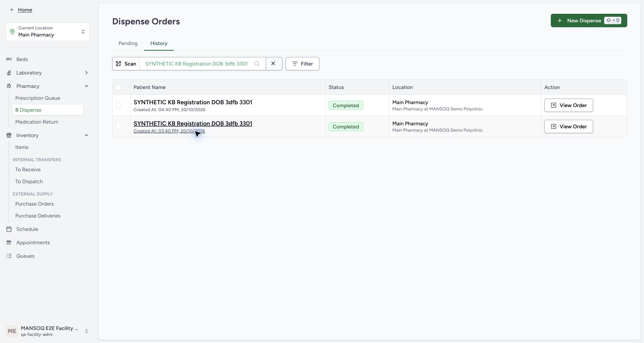Collapse the Inventory menu chevron
The image size is (644, 343).
point(86,135)
